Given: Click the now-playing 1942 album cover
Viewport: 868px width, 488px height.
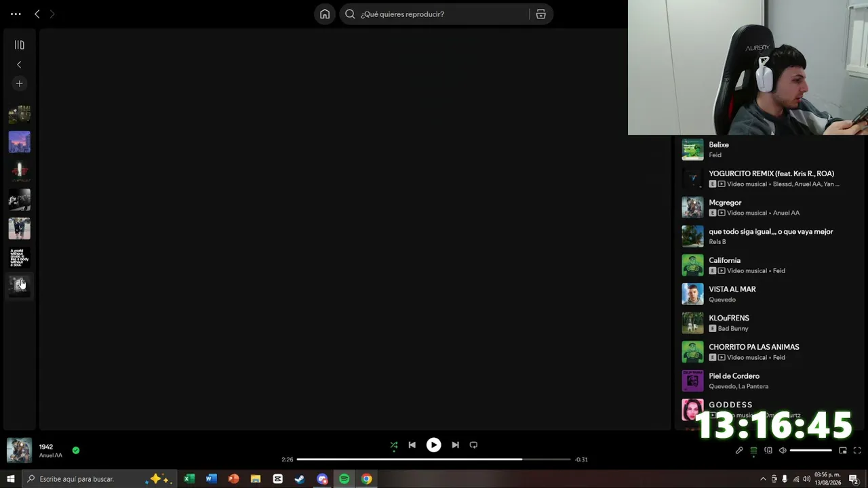Looking at the screenshot, I should pos(19,450).
